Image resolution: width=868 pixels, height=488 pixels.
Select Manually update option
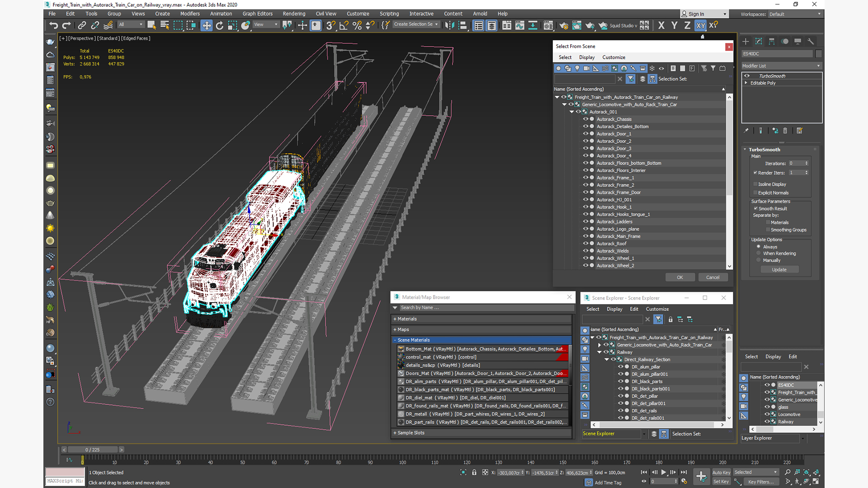[x=759, y=260]
